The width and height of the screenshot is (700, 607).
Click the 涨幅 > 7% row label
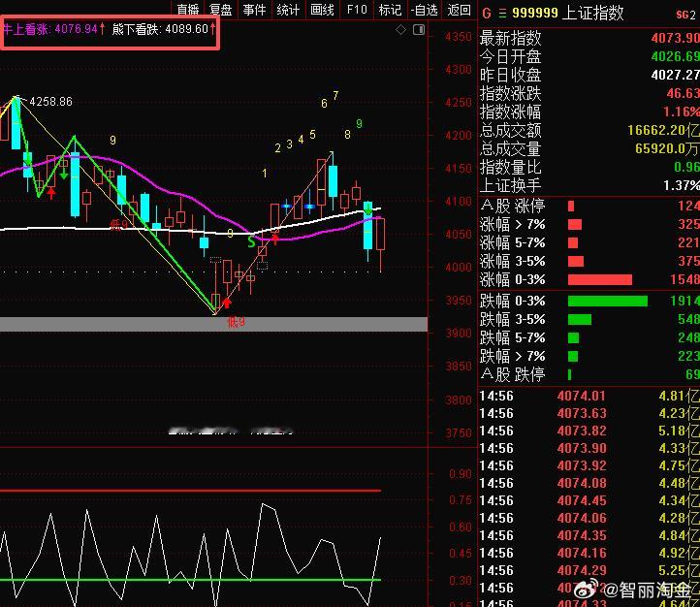[513, 224]
